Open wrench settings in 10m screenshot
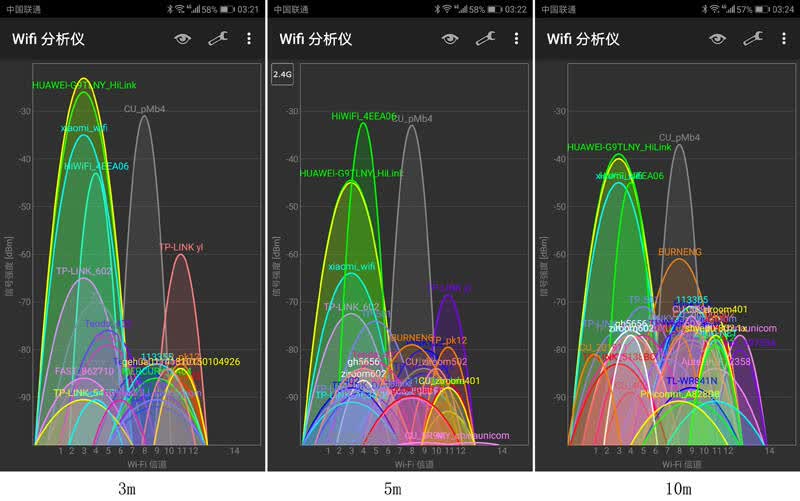 (x=753, y=38)
